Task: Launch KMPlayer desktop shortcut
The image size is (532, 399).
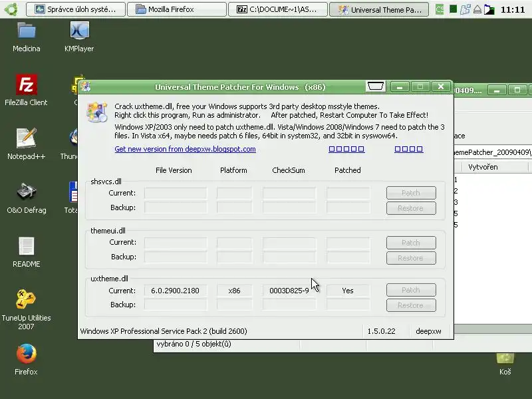Action: (x=79, y=37)
